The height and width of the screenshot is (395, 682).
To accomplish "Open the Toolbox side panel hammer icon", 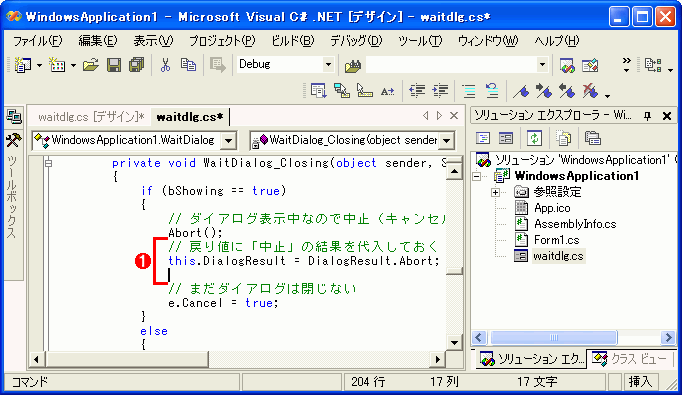I will tap(13, 141).
